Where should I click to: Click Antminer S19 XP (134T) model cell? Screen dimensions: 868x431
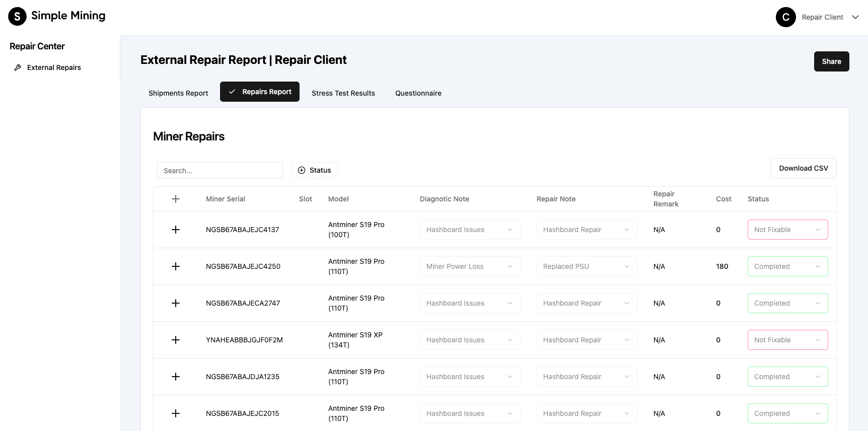(355, 340)
